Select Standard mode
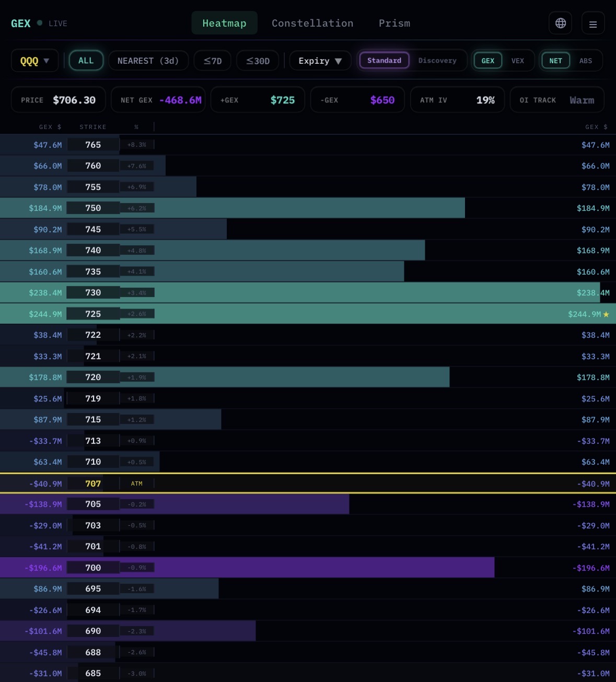This screenshot has width=616, height=682. (x=385, y=61)
